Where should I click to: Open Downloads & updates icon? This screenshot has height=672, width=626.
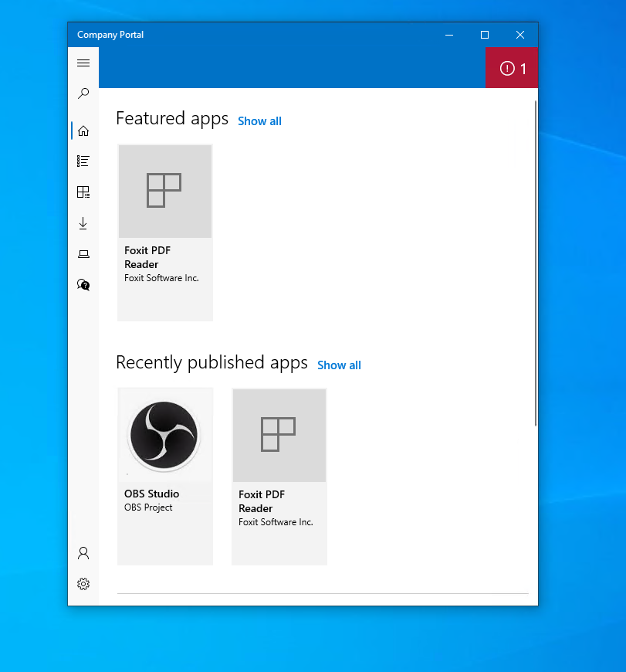pos(83,223)
